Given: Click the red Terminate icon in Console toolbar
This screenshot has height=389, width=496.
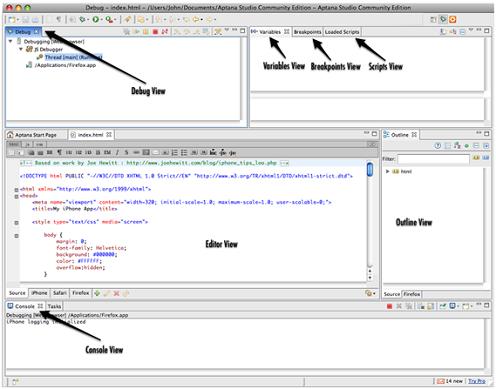Looking at the screenshot, I should pyautogui.click(x=389, y=306).
